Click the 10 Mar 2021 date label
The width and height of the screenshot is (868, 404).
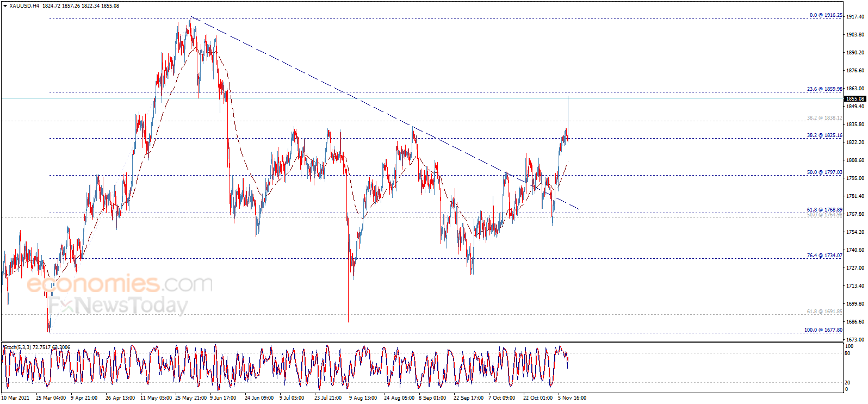pyautogui.click(x=15, y=398)
